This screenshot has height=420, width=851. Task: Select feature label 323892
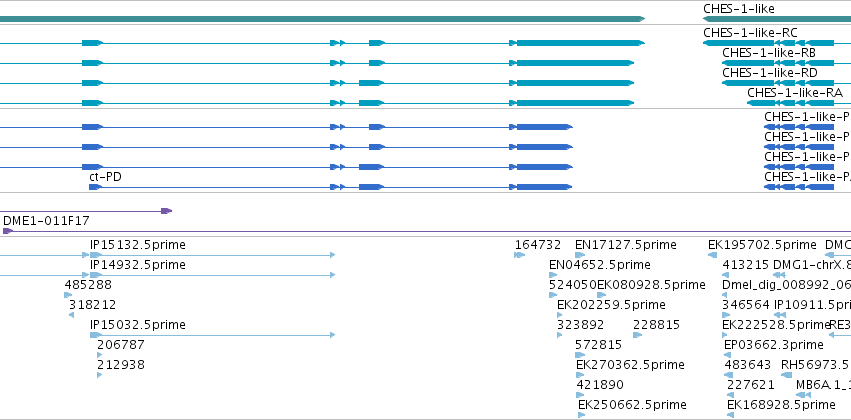(x=581, y=324)
